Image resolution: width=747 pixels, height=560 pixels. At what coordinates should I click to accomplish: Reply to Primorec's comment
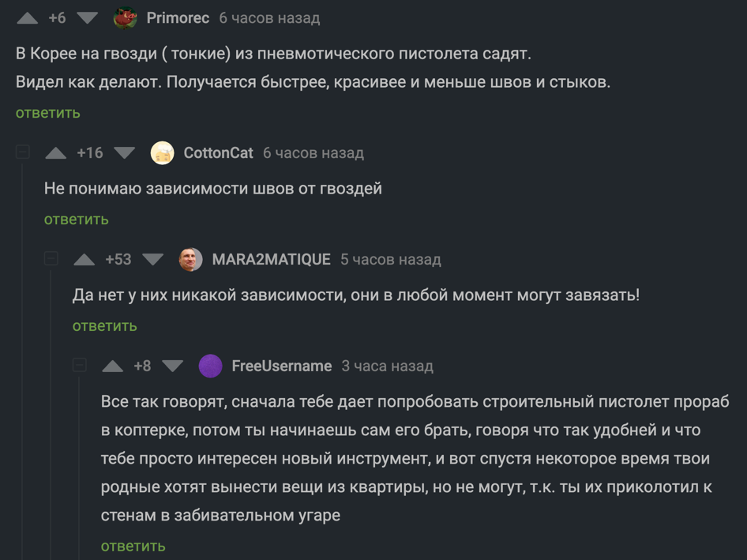tap(48, 113)
